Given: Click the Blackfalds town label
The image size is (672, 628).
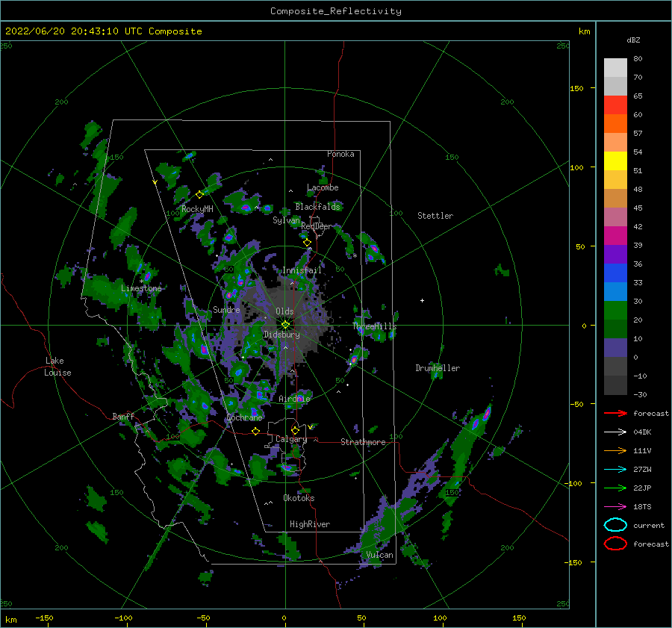Looking at the screenshot, I should (317, 207).
